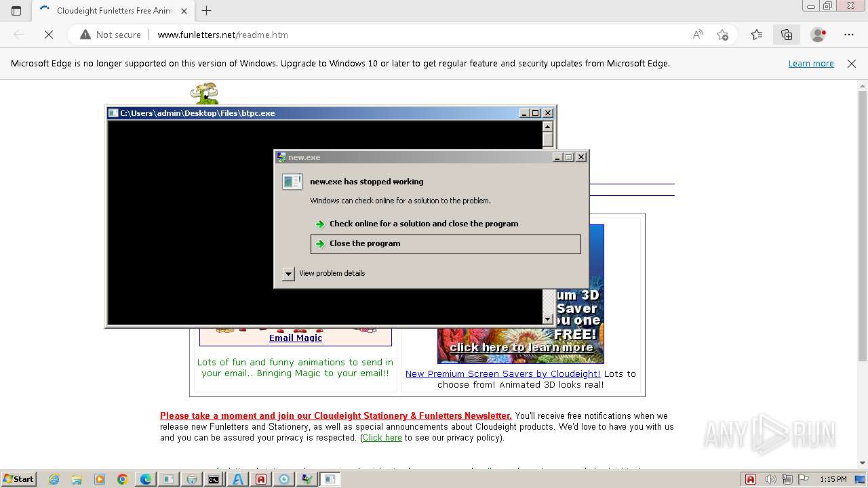Image resolution: width=868 pixels, height=488 pixels.
Task: Close the new.exe dialog window
Action: point(580,157)
